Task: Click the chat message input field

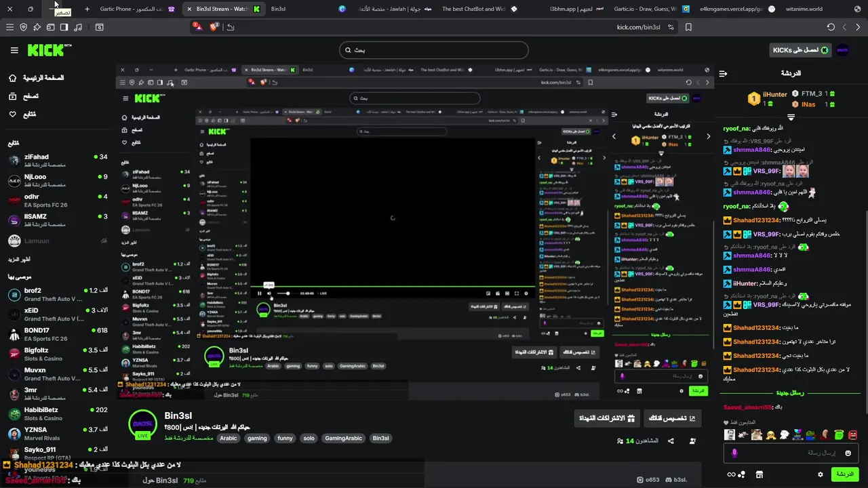Action: tap(791, 453)
